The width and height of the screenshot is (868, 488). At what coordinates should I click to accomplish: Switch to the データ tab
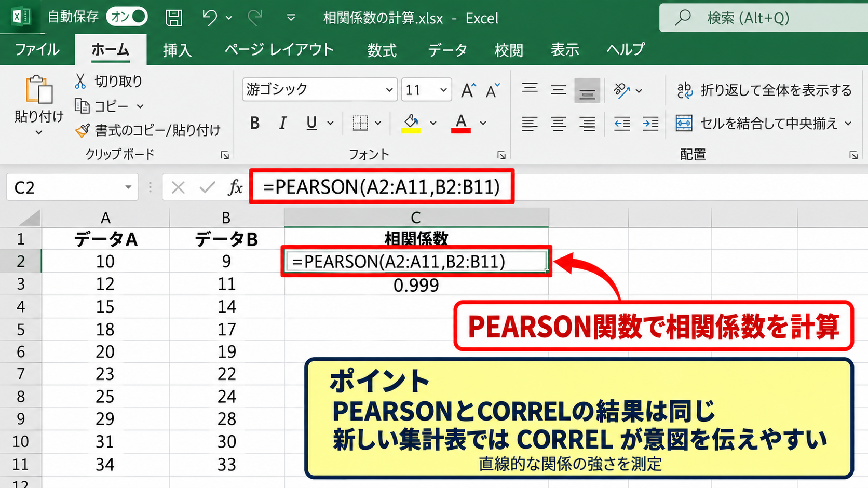click(x=447, y=50)
